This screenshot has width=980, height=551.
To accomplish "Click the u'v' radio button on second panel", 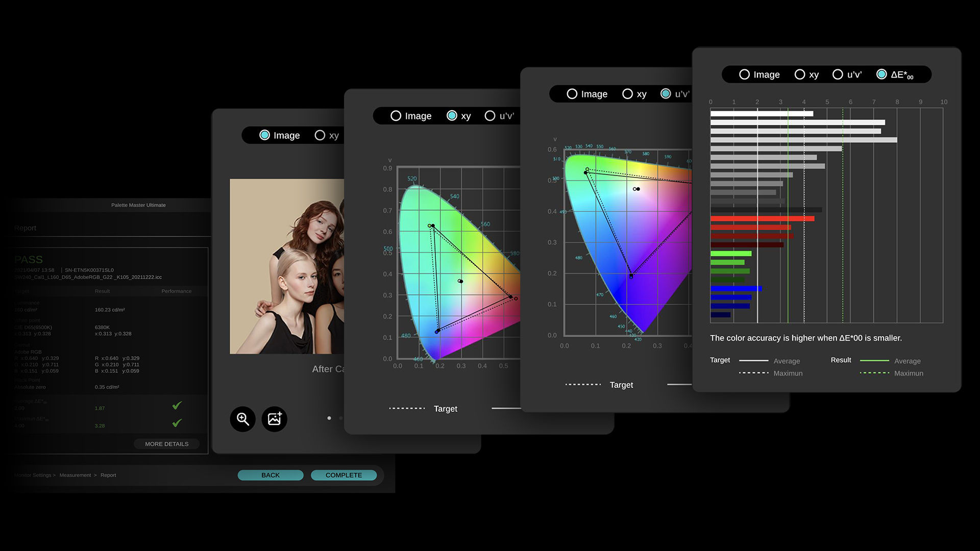I will pos(488,116).
